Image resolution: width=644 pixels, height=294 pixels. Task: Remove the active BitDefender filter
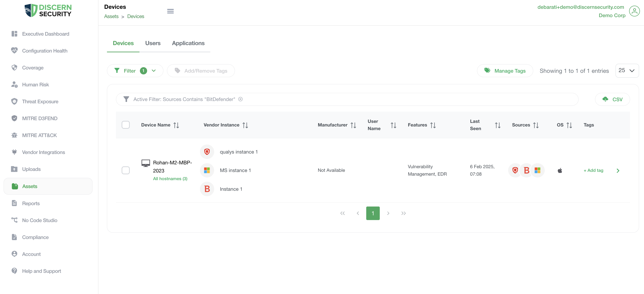coord(241,99)
